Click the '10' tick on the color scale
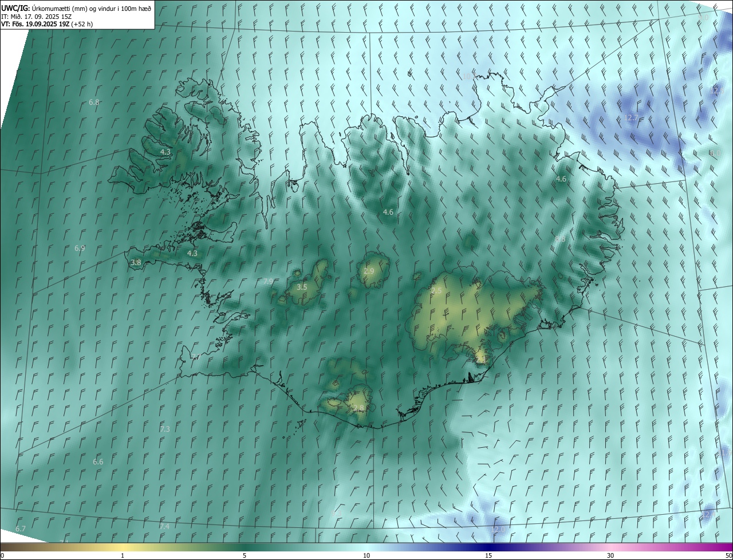This screenshot has height=560, width=733. point(366,555)
